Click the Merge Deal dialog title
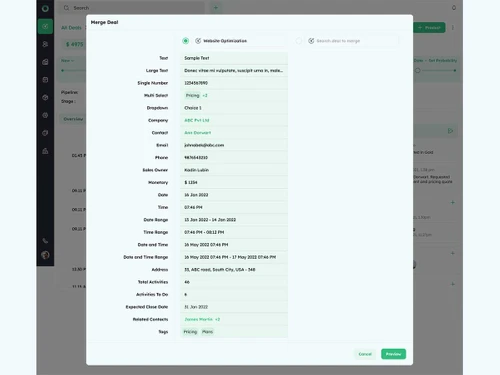This screenshot has height=375, width=500. tap(104, 22)
